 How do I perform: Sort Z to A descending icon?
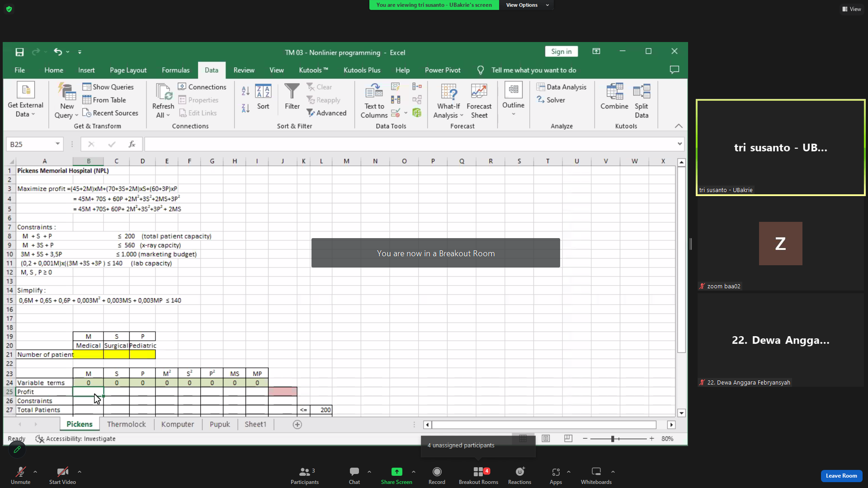coord(245,108)
